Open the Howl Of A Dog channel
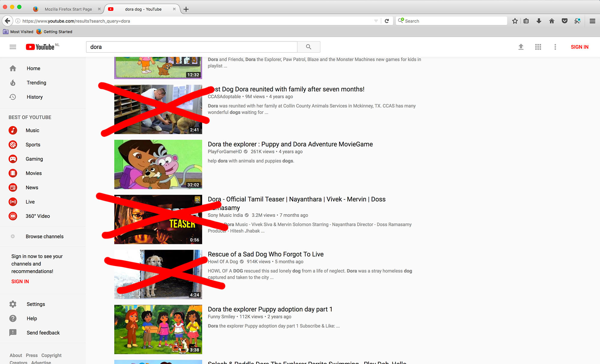 point(223,262)
